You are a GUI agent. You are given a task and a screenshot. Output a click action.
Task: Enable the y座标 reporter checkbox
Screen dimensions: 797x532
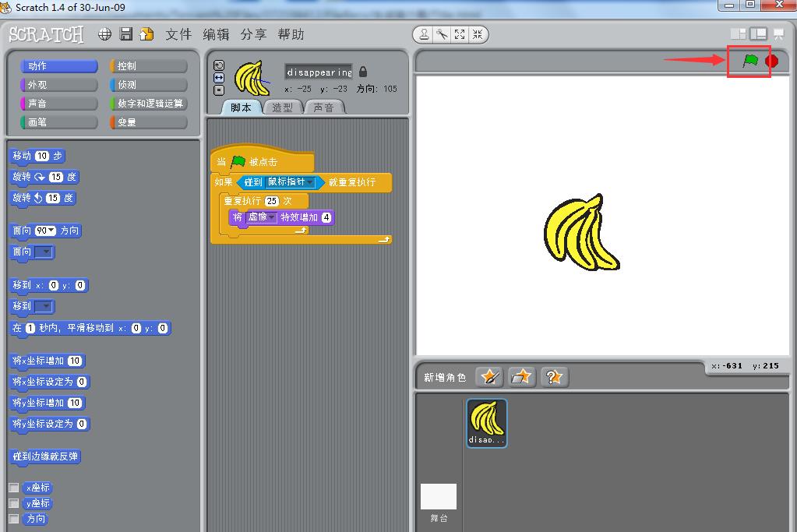pos(13,503)
